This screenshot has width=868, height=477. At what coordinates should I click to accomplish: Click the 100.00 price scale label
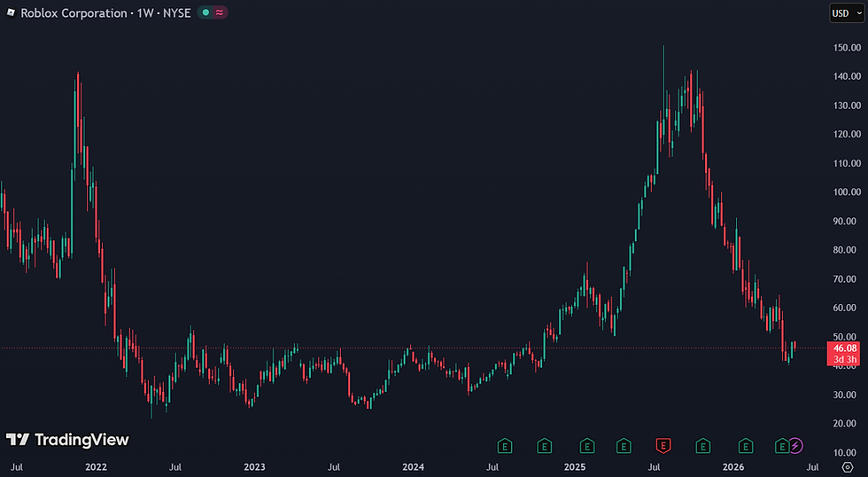point(847,192)
